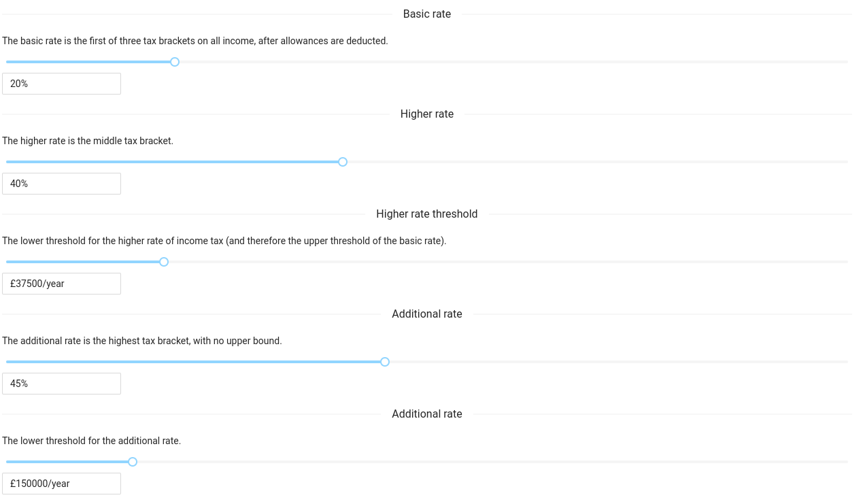Click the 20% input field
Viewport: 863px width, 504px height.
(x=61, y=84)
